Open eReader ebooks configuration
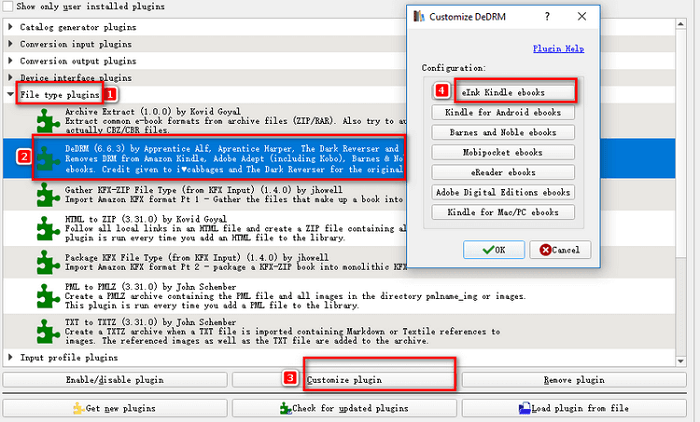 503,172
